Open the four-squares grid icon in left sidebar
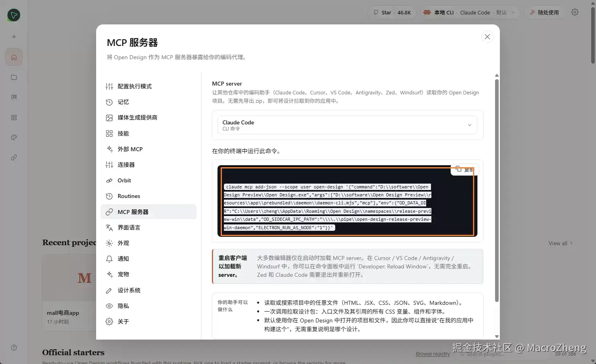The height and width of the screenshot is (364, 596). pyautogui.click(x=14, y=118)
